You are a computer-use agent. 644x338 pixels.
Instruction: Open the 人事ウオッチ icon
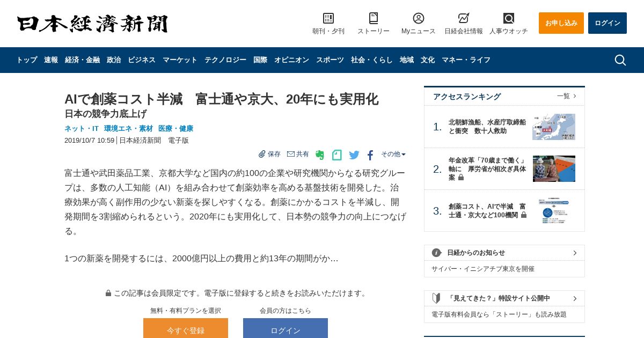pos(509,18)
